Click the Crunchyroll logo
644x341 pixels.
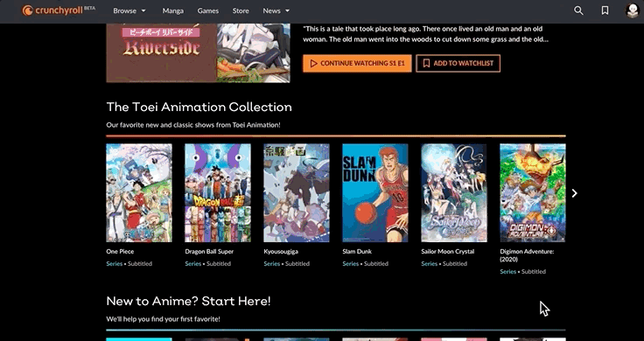pyautogui.click(x=59, y=10)
